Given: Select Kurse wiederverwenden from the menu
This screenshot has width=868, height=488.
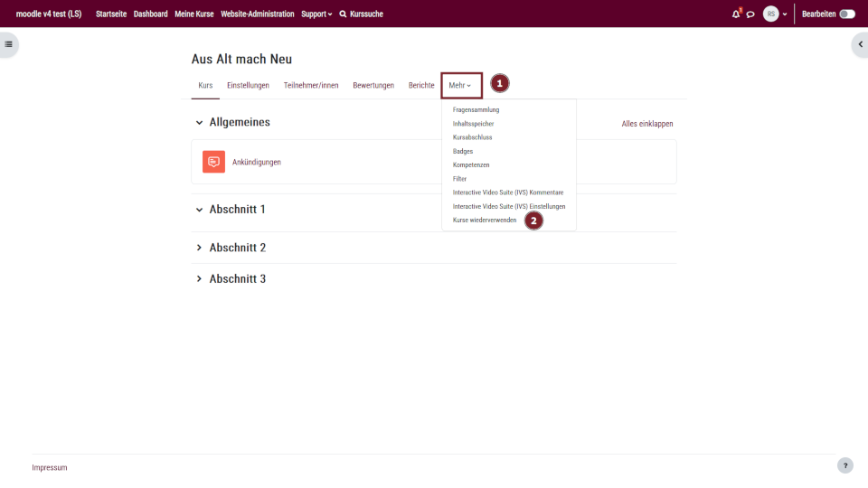Looking at the screenshot, I should point(485,221).
